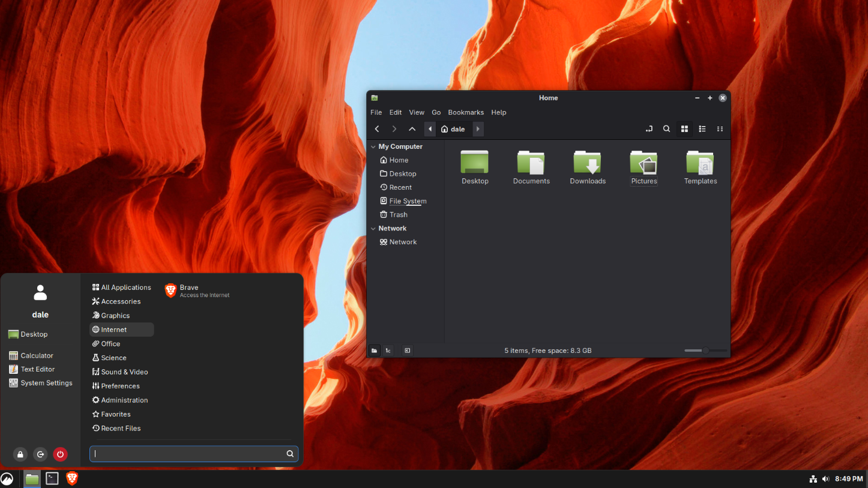Click the back navigation arrow
This screenshot has height=488, width=868.
point(377,129)
